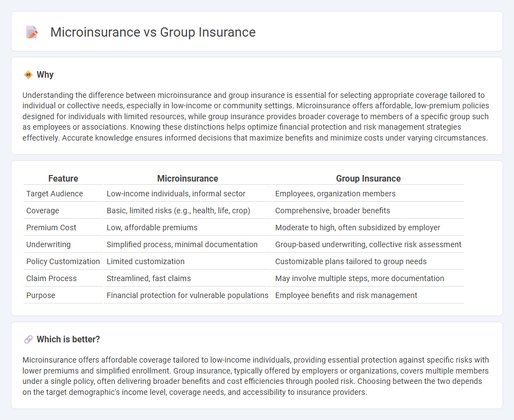This screenshot has height=420, width=514.
Task: Click cell 'Comprehensive, broader benefits'
Action: coord(368,211)
